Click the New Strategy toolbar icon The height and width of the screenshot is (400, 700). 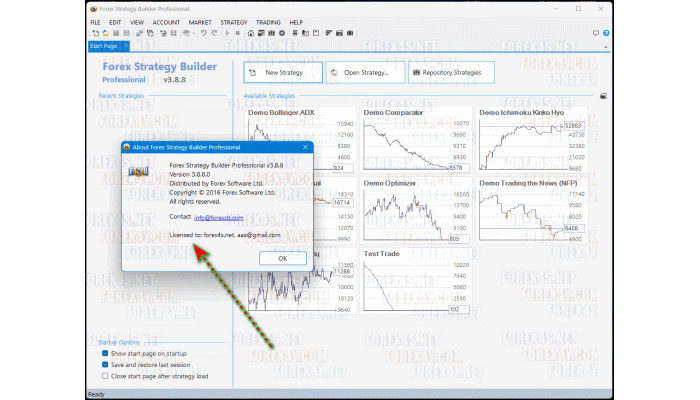click(95, 33)
